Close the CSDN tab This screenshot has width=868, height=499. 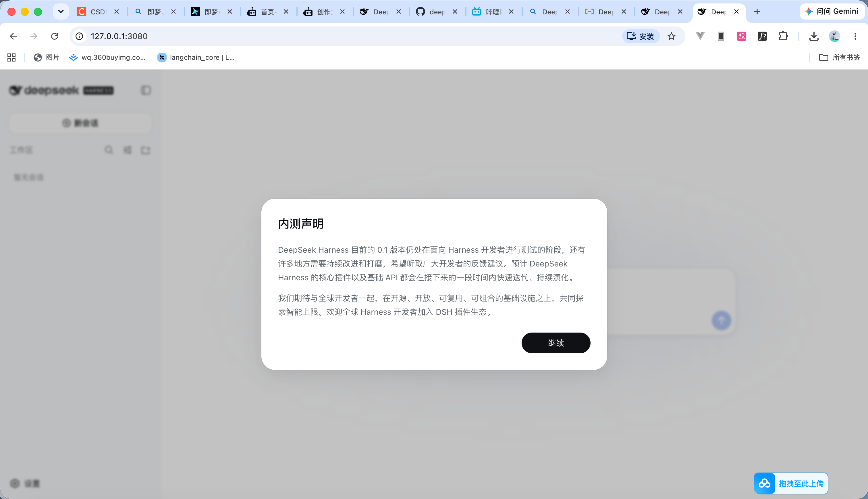[x=117, y=12]
